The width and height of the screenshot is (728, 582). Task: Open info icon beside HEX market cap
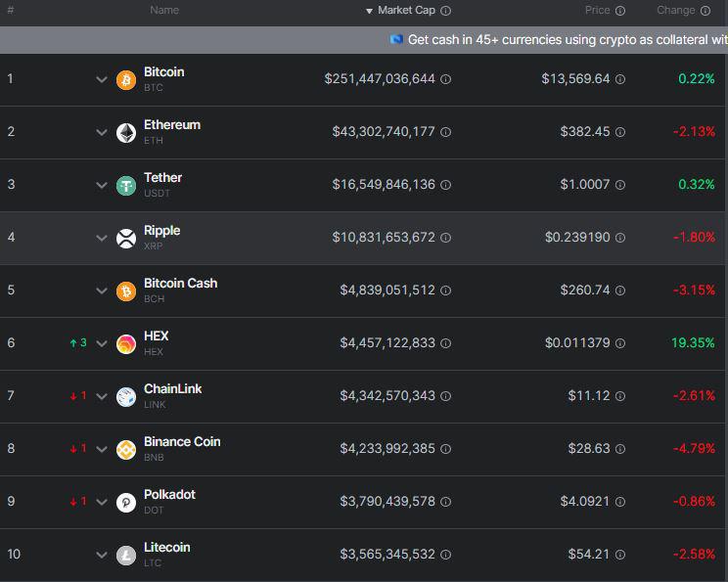coord(446,343)
